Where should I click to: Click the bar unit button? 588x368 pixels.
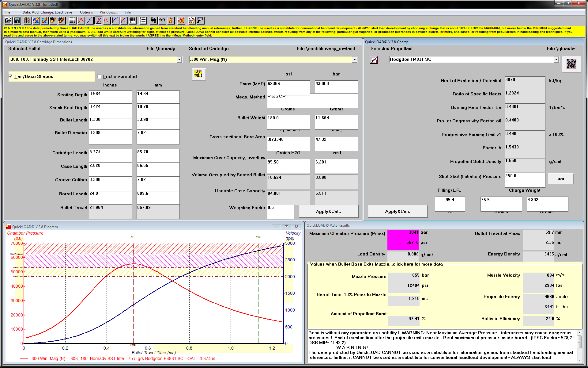coord(560,178)
